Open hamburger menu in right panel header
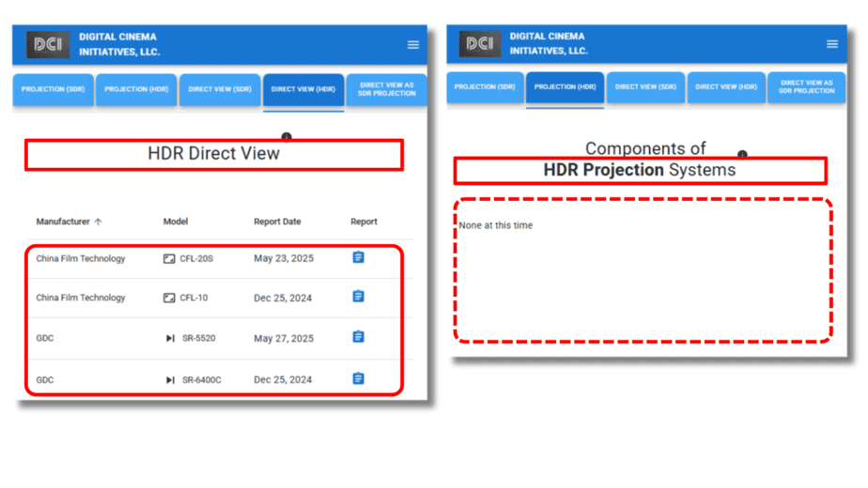The width and height of the screenshot is (868, 488). (831, 44)
